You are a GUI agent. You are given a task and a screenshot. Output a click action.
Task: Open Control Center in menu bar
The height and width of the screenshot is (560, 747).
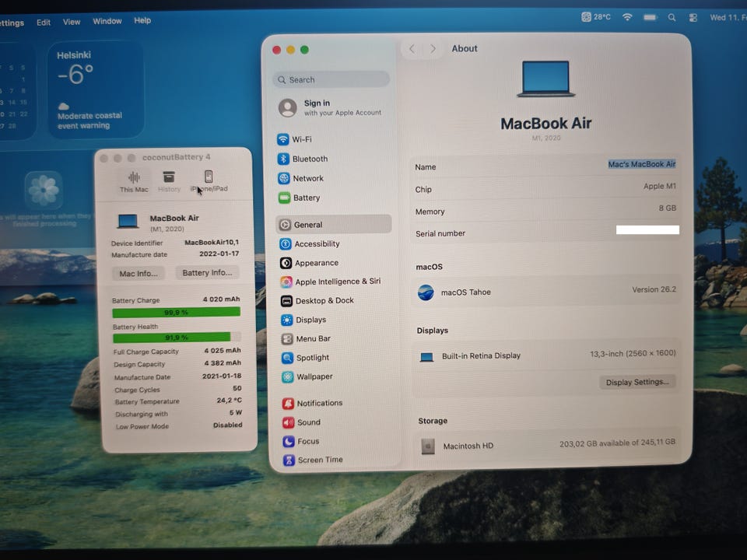[693, 18]
